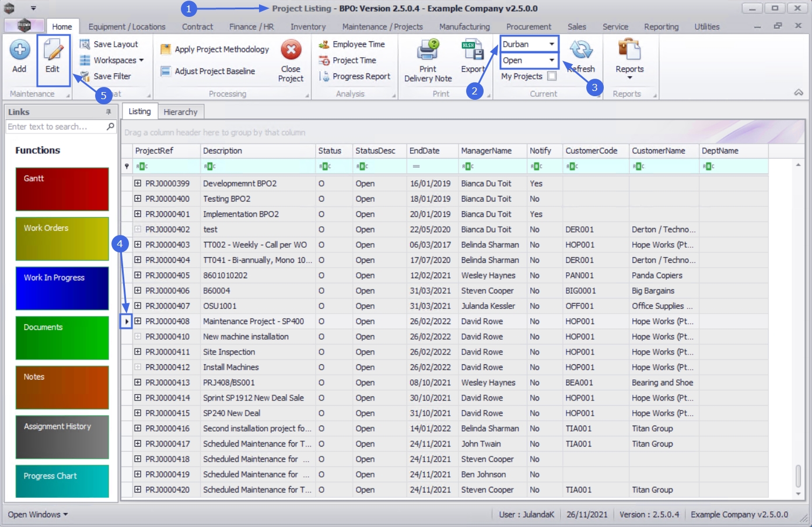
Task: Open the Open status dropdown
Action: (x=551, y=61)
